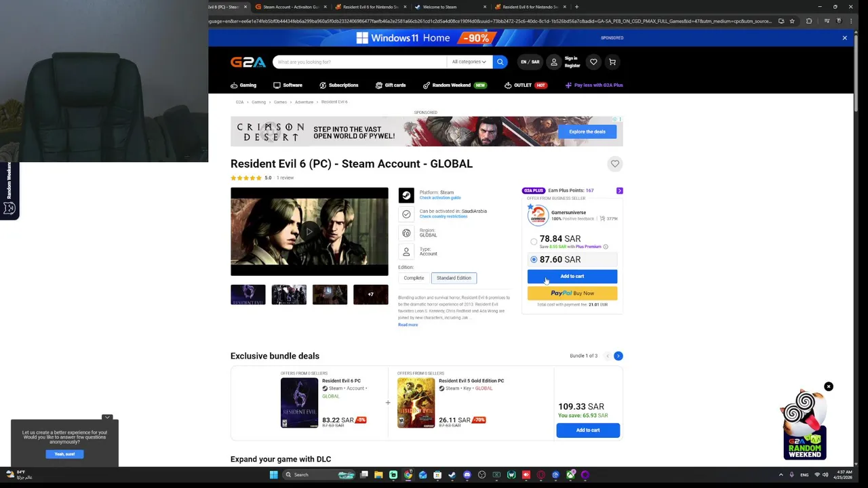Click the Adventure breadcrumb link
Screen dimensions: 868x488
(x=304, y=102)
